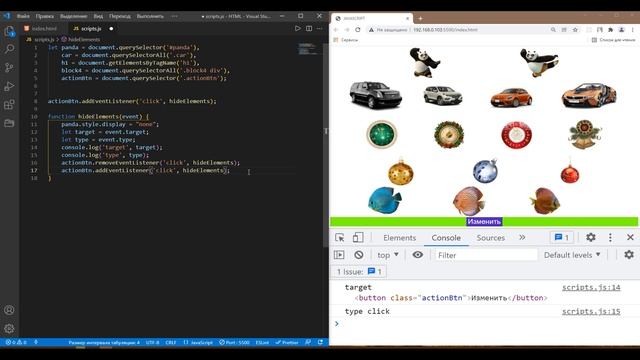Split the VS Code editor to the right
The image size is (640, 360).
[309, 29]
